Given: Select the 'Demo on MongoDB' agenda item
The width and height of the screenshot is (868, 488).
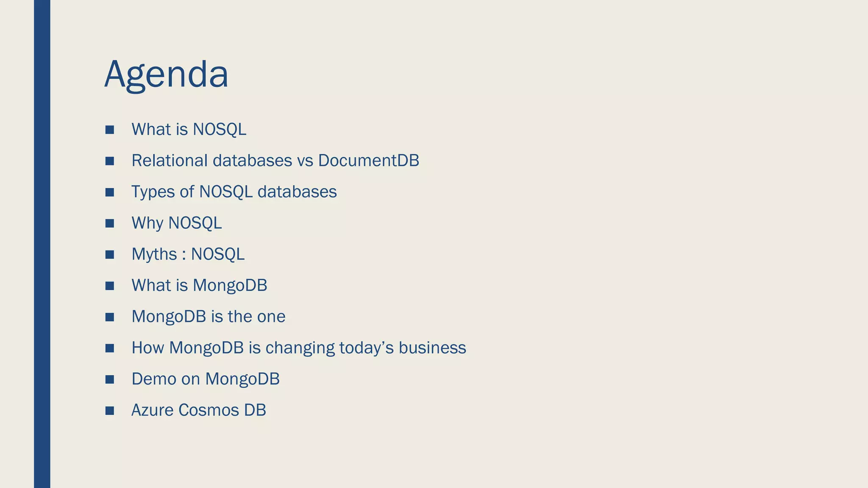Looking at the screenshot, I should (206, 379).
